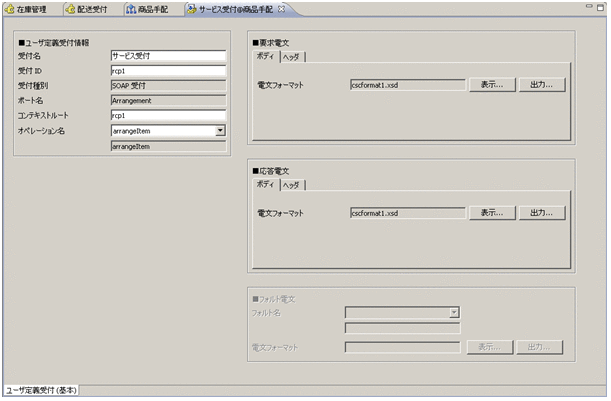The height and width of the screenshot is (401, 611).
Task: Click 応答電文 電文フォーマット field
Action: 408,213
